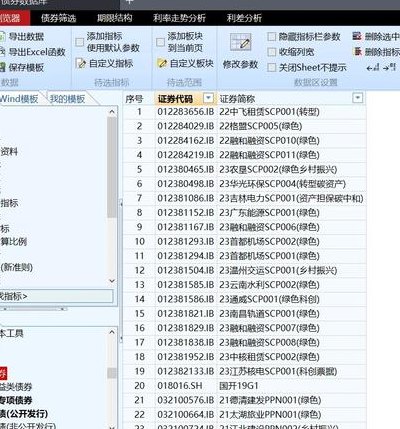This screenshot has width=400, height=429.
Task: Switch to the 债券筛选 tab
Action: click(59, 18)
